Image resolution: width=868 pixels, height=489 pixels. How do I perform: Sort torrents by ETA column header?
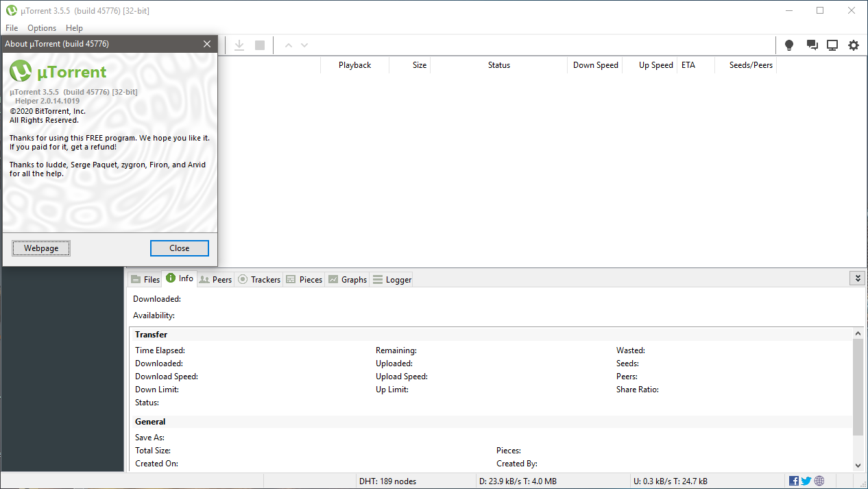click(695, 65)
